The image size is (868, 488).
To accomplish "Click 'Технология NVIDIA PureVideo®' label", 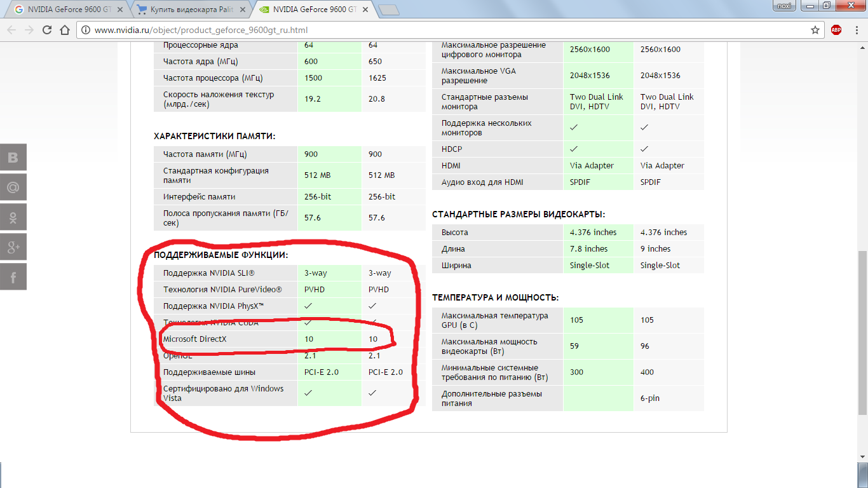I will tap(222, 290).
